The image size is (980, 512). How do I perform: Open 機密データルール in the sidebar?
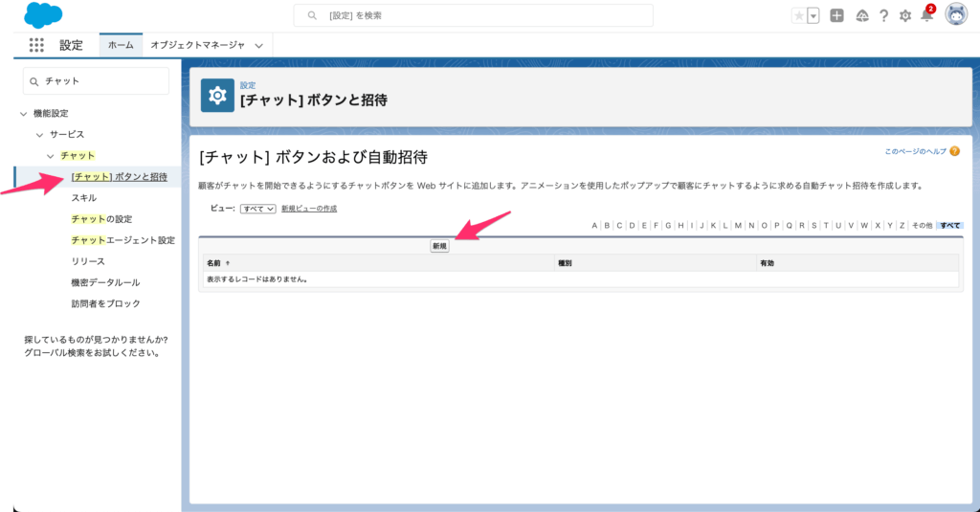tap(105, 282)
